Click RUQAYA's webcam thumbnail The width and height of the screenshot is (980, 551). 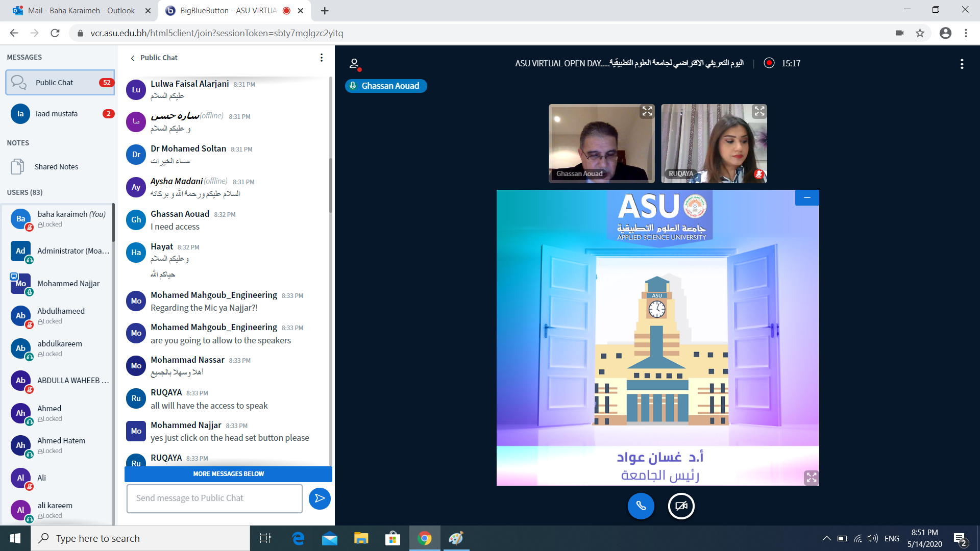point(714,143)
